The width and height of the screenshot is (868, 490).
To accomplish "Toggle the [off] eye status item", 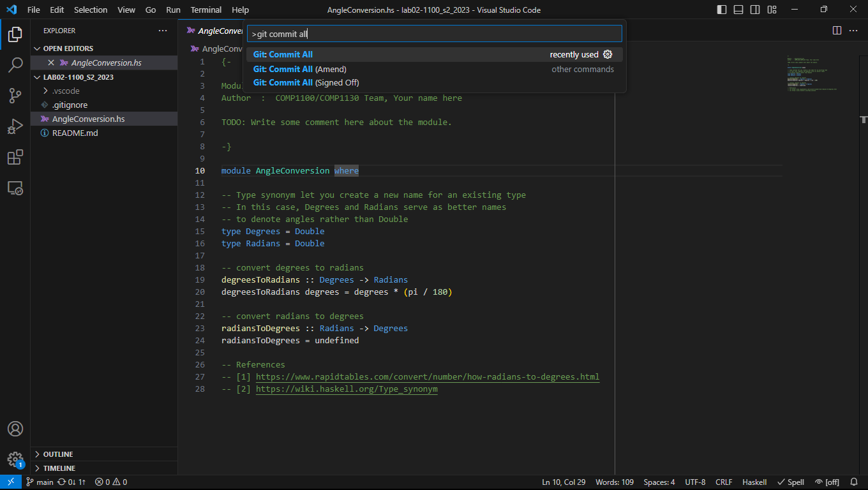I will tap(827, 482).
